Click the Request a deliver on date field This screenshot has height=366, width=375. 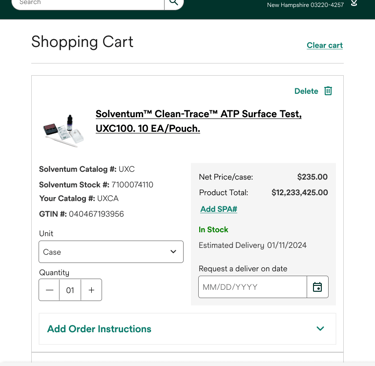tap(253, 287)
